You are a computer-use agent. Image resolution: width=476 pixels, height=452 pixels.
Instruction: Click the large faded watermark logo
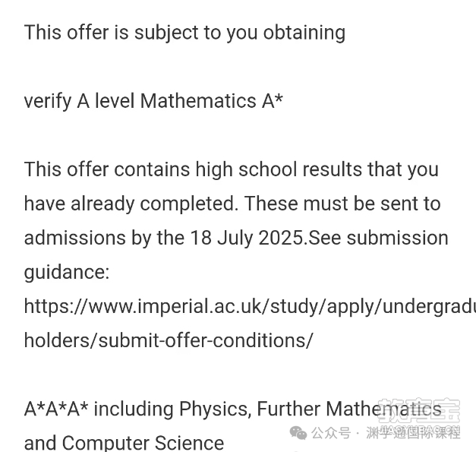(x=418, y=411)
